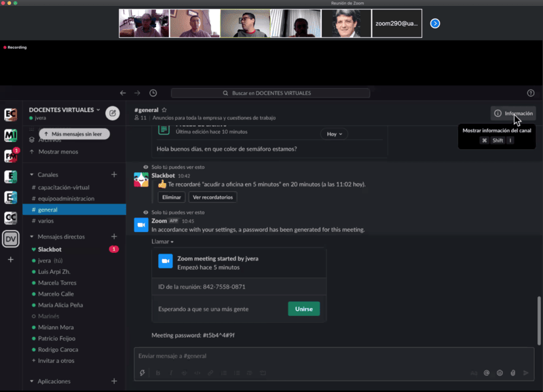Screen dimensions: 543x392
Task: Add a new workspace
Action: [x=11, y=260]
